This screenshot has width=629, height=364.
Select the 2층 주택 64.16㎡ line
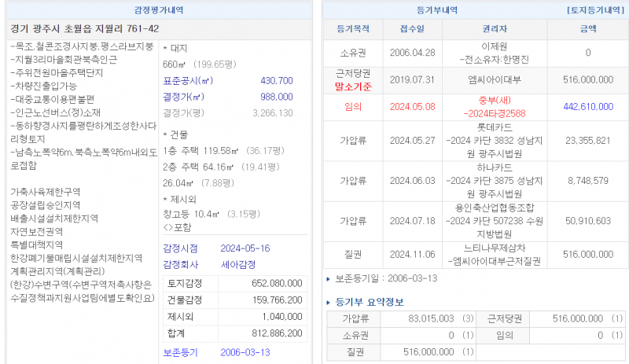tap(221, 167)
